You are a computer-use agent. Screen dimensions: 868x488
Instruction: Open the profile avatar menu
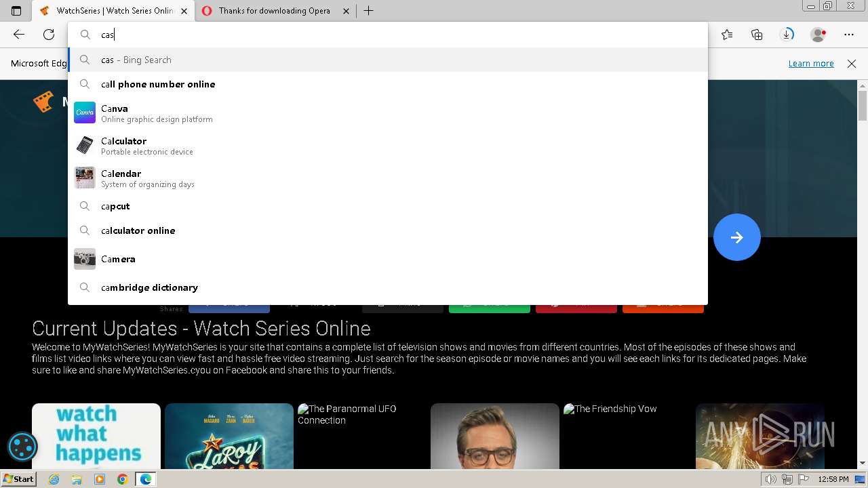pyautogui.click(x=818, y=35)
